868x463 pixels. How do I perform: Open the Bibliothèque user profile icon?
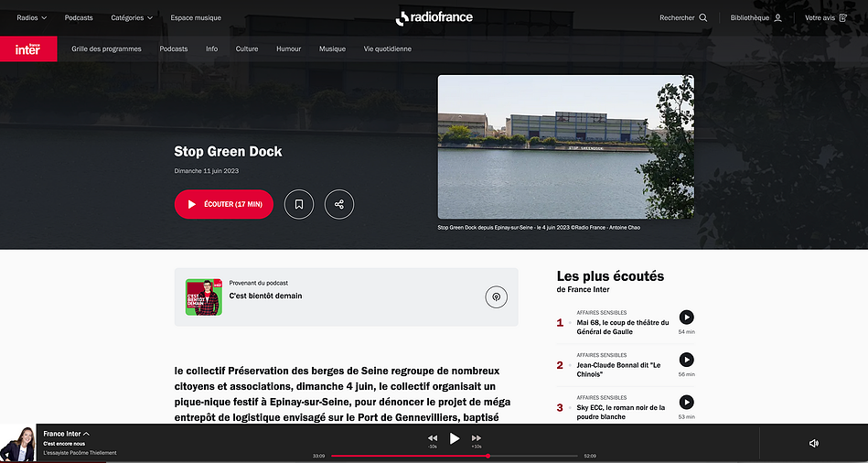[x=777, y=17]
